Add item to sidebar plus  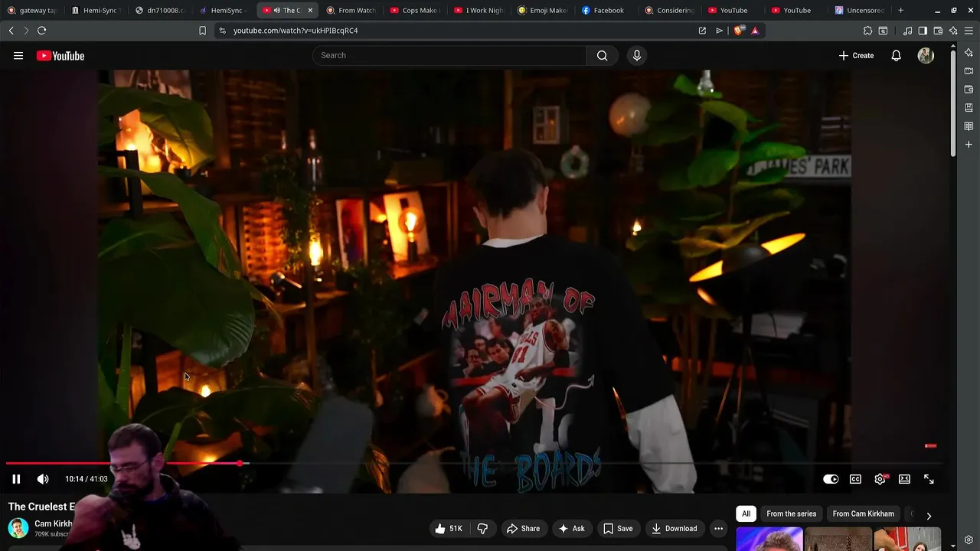tap(969, 145)
